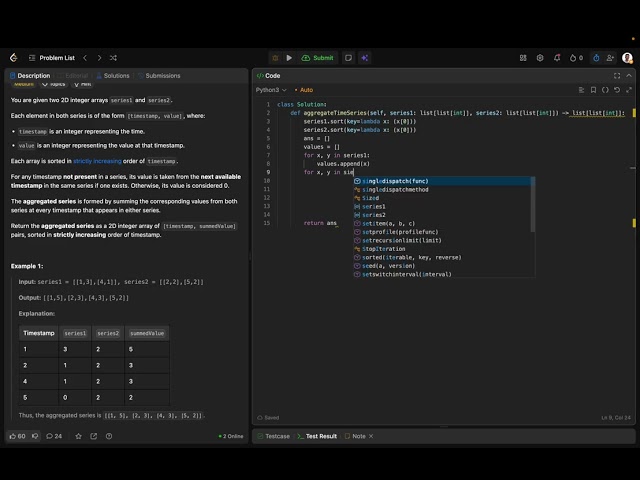Click the help question mark icon

point(109,436)
